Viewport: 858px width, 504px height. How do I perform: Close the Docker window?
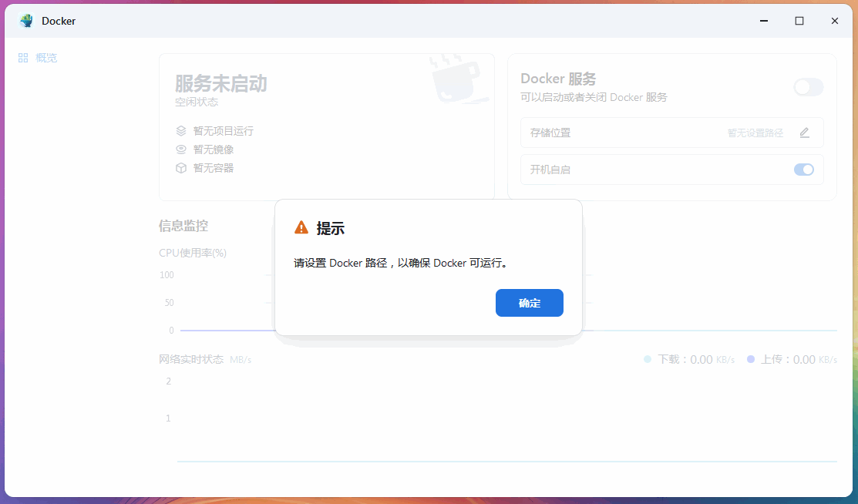click(x=834, y=21)
